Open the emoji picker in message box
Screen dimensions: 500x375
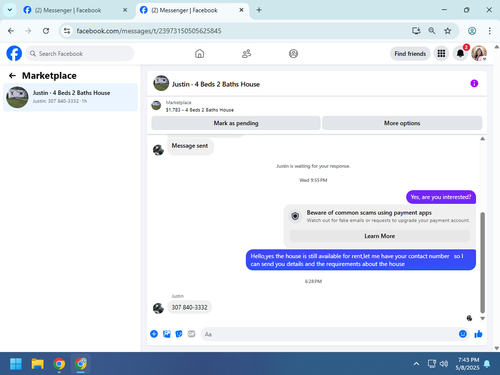click(x=463, y=334)
